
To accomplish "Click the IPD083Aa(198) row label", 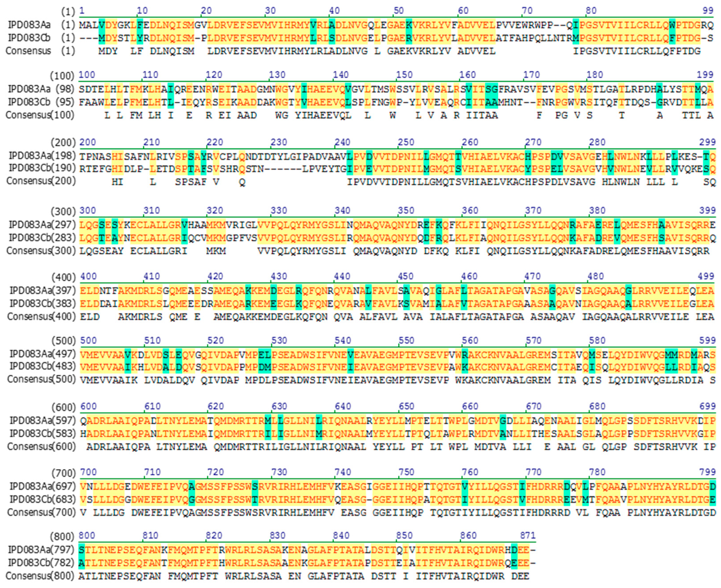I will [x=42, y=156].
